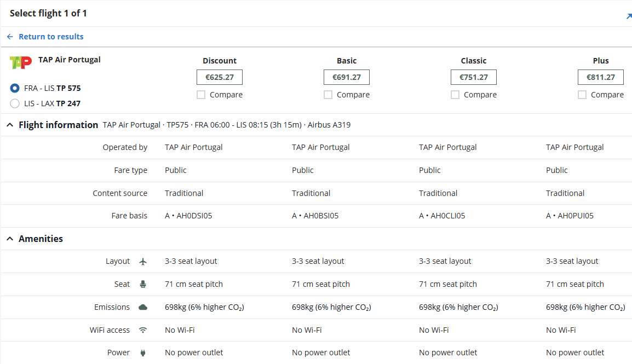Viewport: 632px width, 364px height.
Task: Click the Layout airplane icon
Action: 143,262
